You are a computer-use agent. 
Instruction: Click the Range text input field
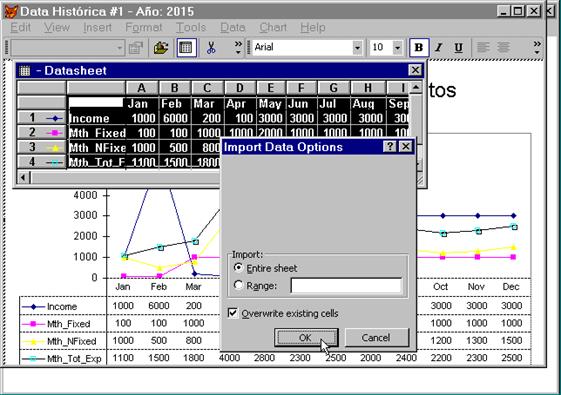point(346,286)
